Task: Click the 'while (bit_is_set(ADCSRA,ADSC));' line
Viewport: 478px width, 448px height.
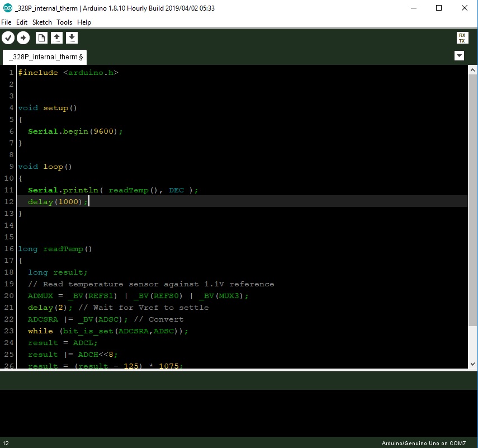Action: point(108,331)
